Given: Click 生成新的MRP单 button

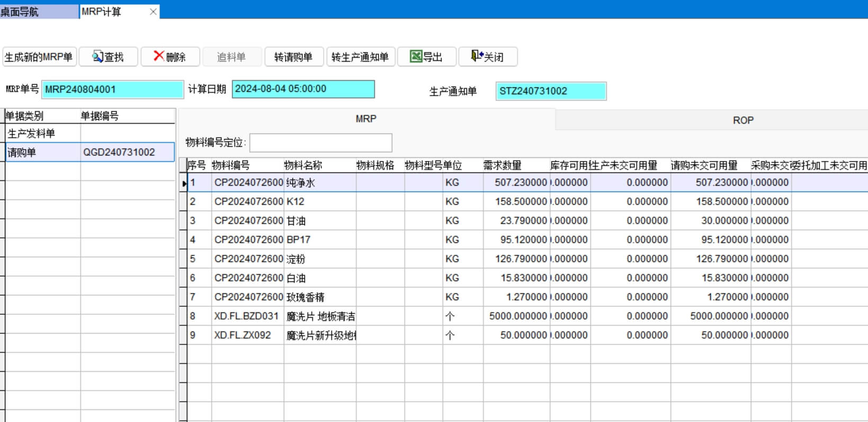Looking at the screenshot, I should pos(39,57).
